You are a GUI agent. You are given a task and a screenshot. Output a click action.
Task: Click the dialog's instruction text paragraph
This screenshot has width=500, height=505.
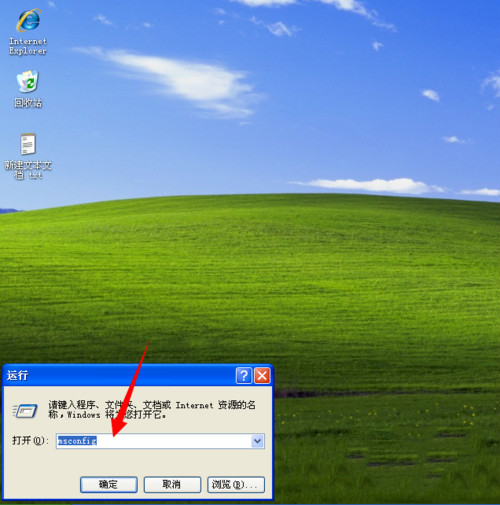click(x=152, y=410)
